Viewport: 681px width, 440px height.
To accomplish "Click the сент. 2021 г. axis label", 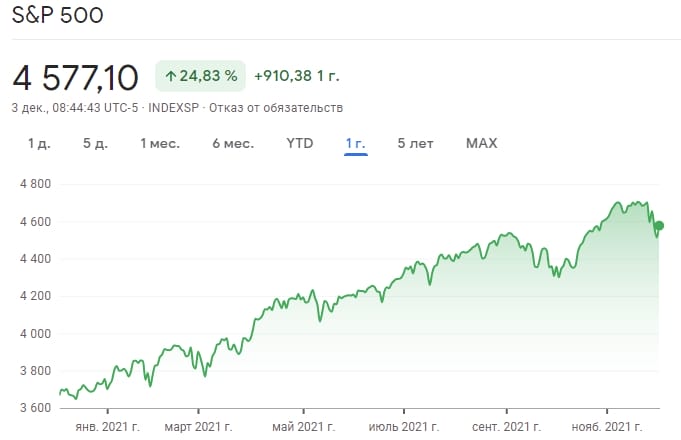I will coord(506,427).
